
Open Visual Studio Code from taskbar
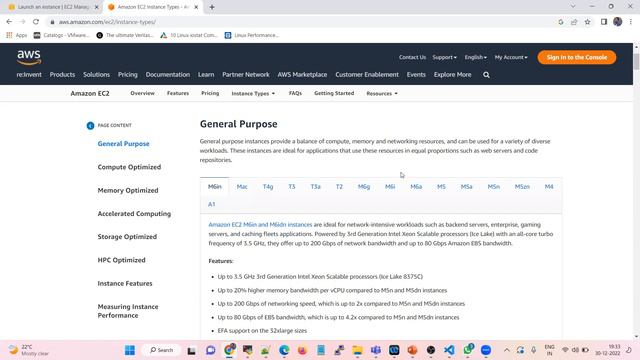pos(449,350)
